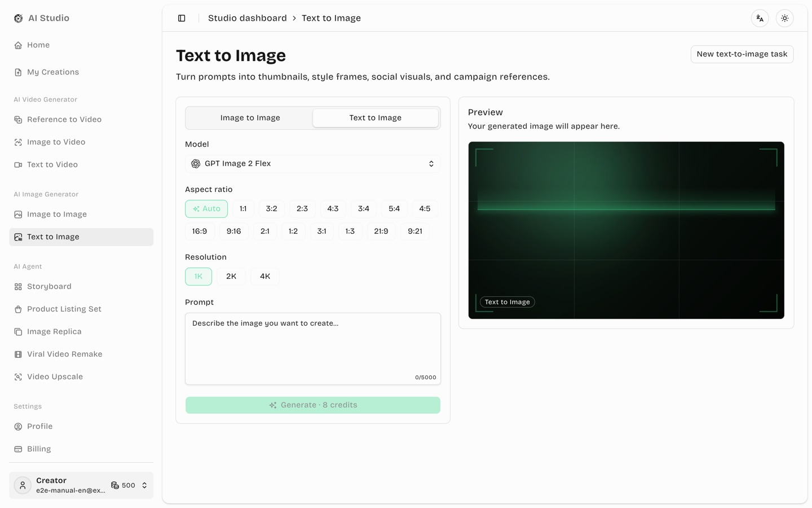
Task: Toggle the sidebar panel icon
Action: coord(182,18)
